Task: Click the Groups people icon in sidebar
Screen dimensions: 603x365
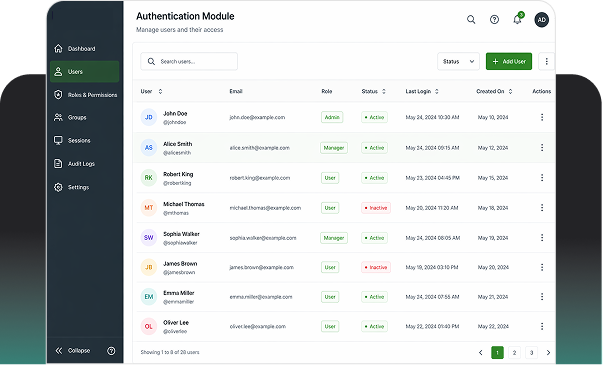Action: [x=58, y=117]
